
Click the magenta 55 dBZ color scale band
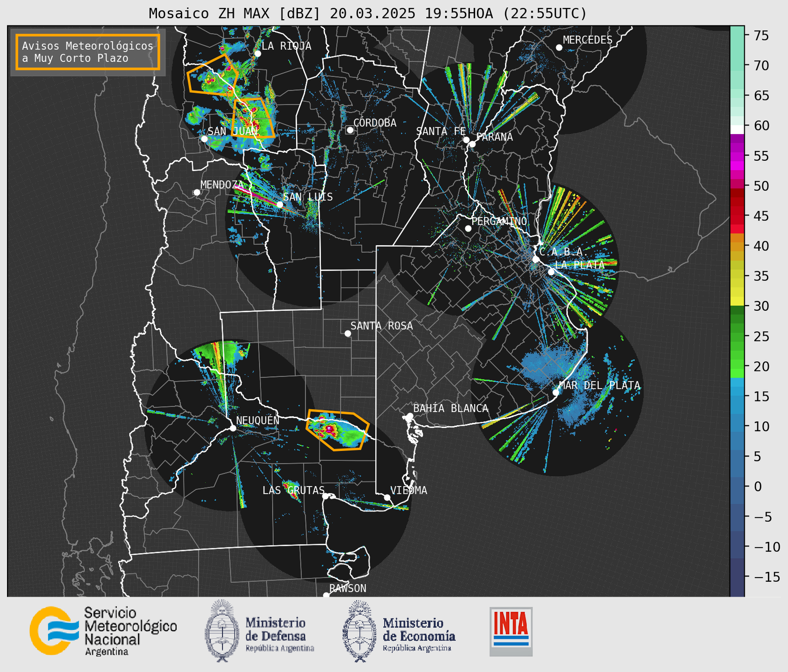coord(737,156)
